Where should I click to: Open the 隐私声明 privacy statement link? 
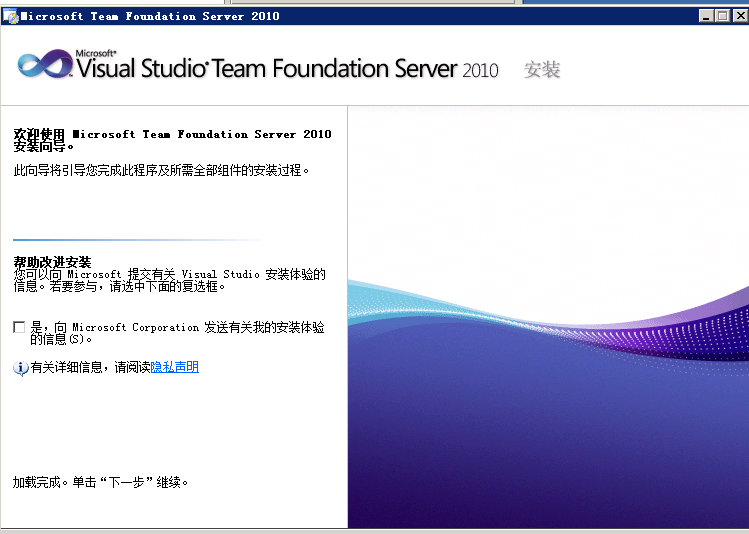click(174, 367)
